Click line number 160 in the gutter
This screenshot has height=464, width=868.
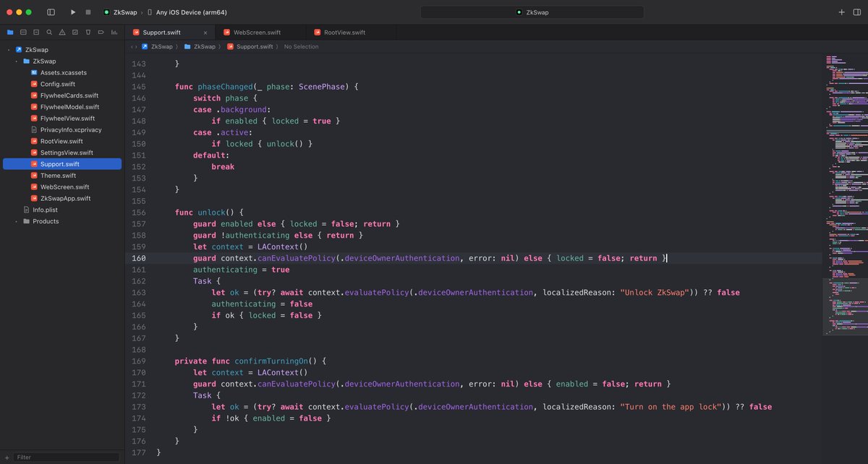point(138,258)
